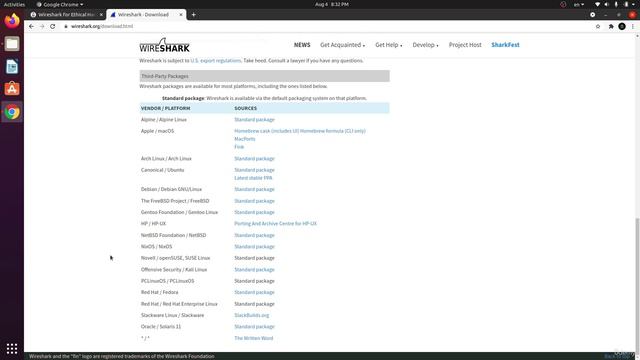Open Standard package for Kali Linux
This screenshot has height=360, width=640.
(x=254, y=269)
